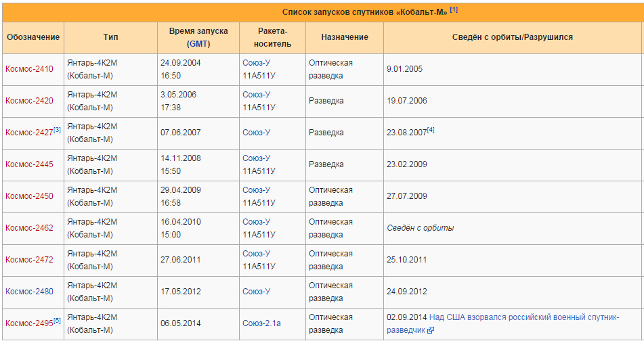Click the launch date 27.06.2011 cell
644x341 pixels.
[198, 260]
